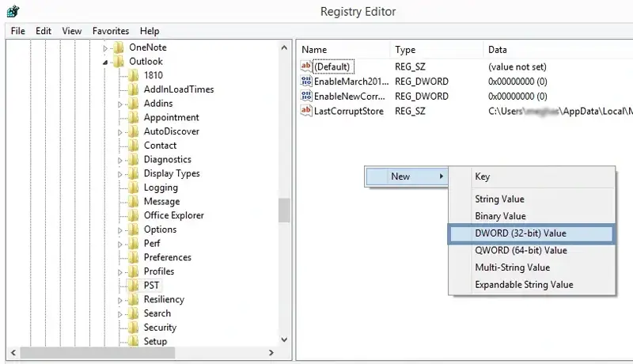633x364 pixels.
Task: Click the Registry Editor app icon in title bar
Action: [x=12, y=11]
